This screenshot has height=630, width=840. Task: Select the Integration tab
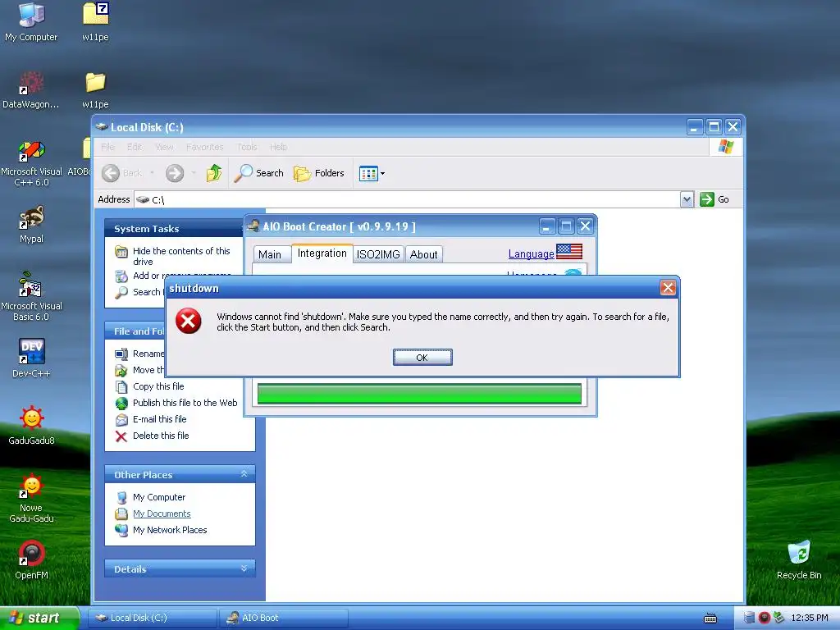coord(322,253)
